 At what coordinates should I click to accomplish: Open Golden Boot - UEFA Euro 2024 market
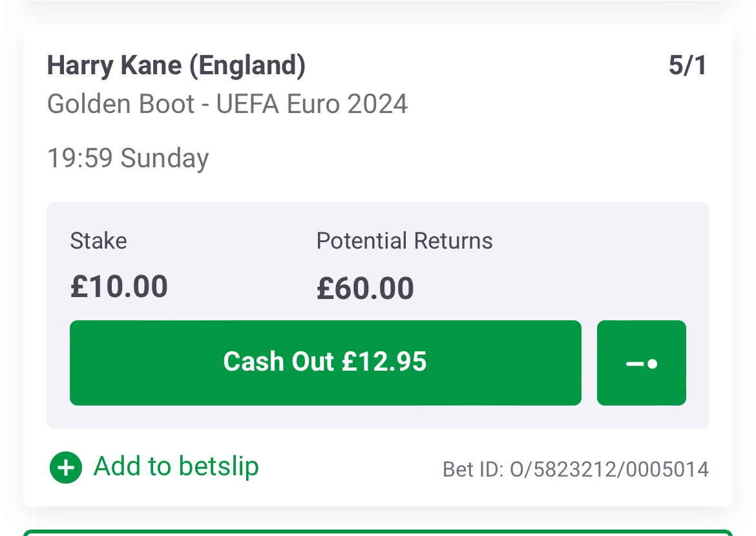point(227,104)
